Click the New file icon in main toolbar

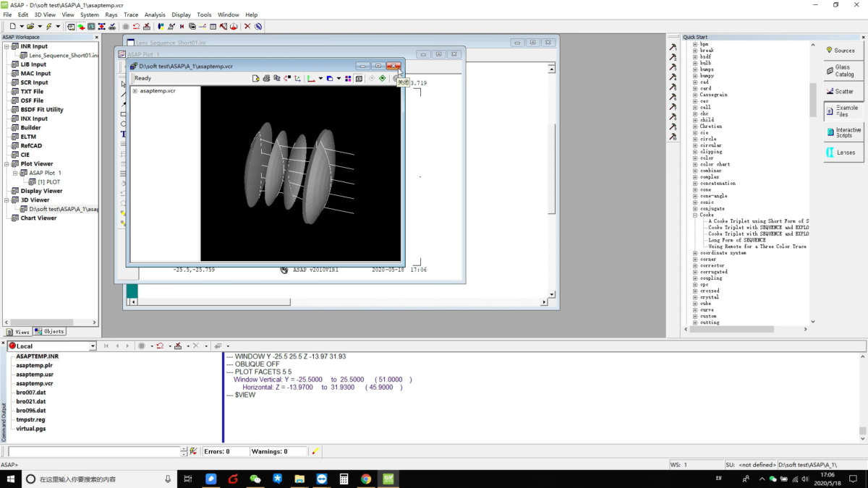[12, 27]
